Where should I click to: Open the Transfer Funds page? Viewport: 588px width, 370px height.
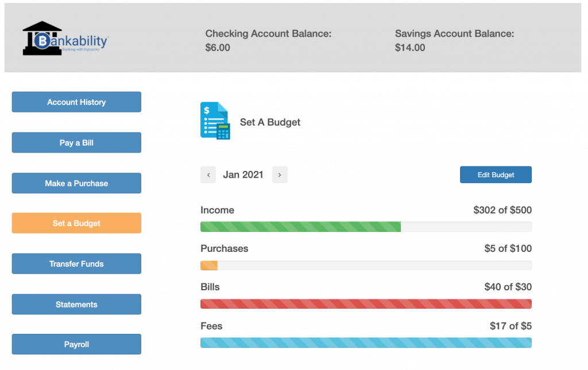click(x=76, y=263)
